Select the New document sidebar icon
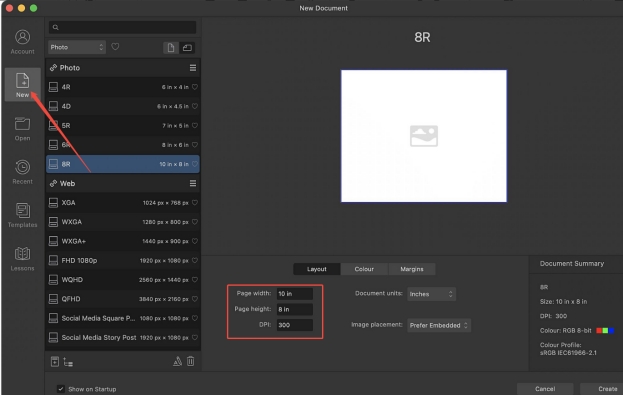 [22, 84]
